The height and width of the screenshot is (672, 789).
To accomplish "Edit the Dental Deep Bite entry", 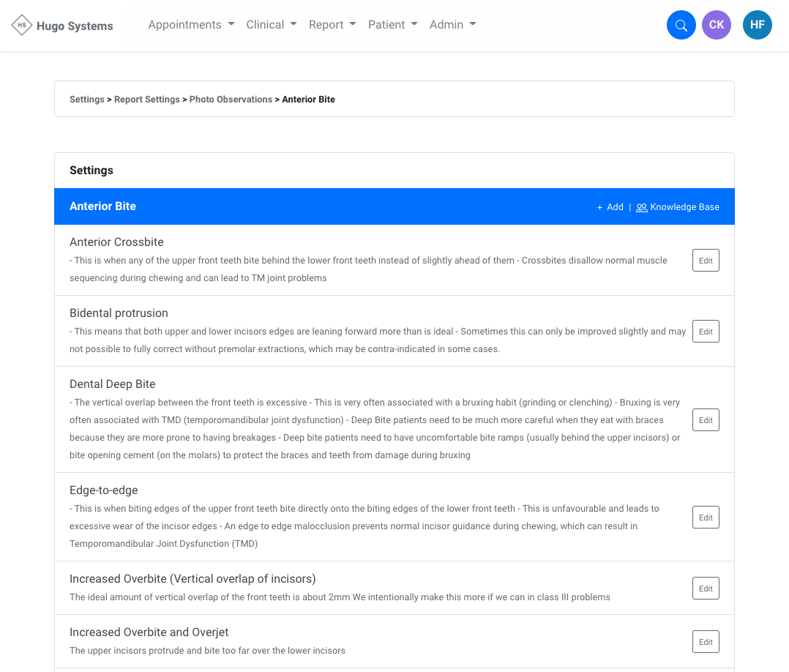I will coord(706,420).
